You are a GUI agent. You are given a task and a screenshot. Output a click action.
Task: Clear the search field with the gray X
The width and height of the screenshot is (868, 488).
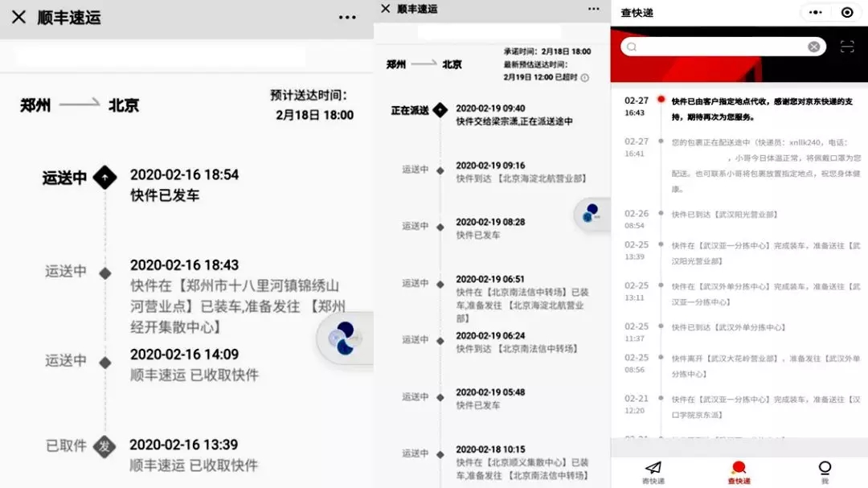click(813, 47)
